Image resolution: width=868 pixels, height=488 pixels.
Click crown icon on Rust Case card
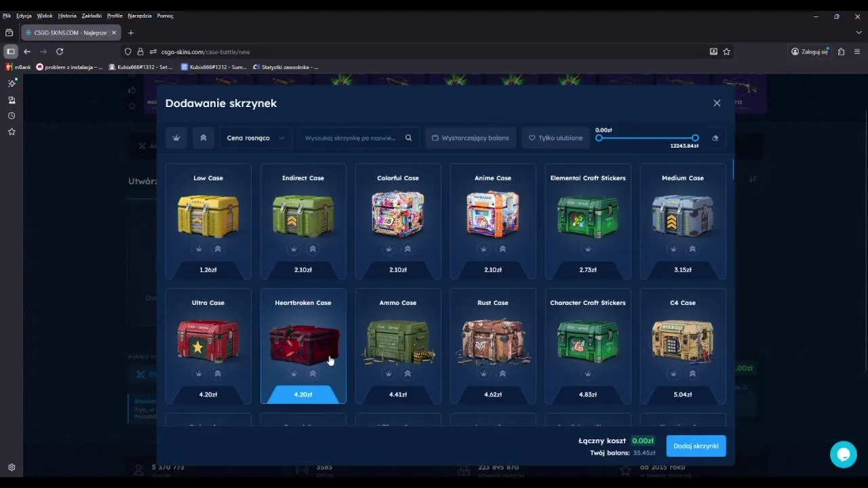(x=484, y=373)
